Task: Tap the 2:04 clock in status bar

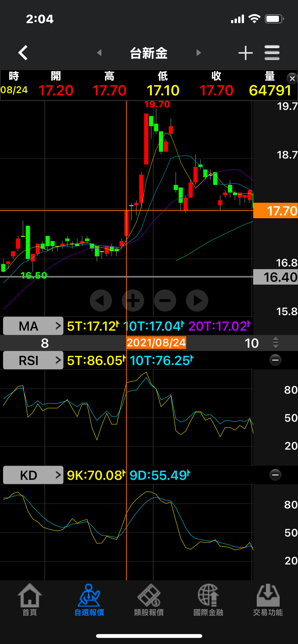Action: (x=40, y=19)
